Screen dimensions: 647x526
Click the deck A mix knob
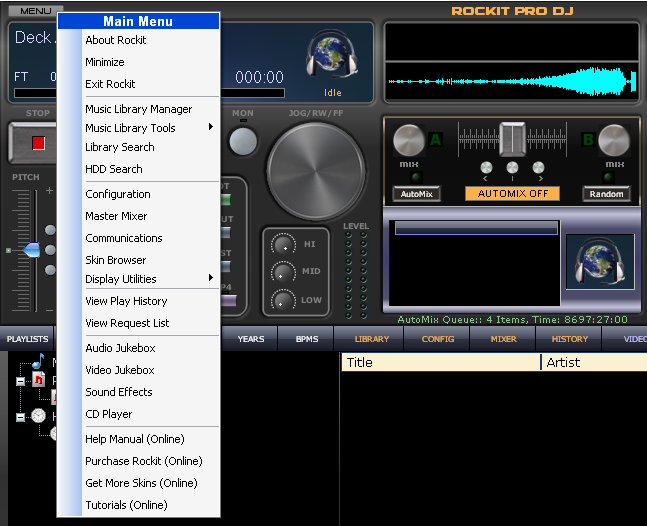coord(409,140)
